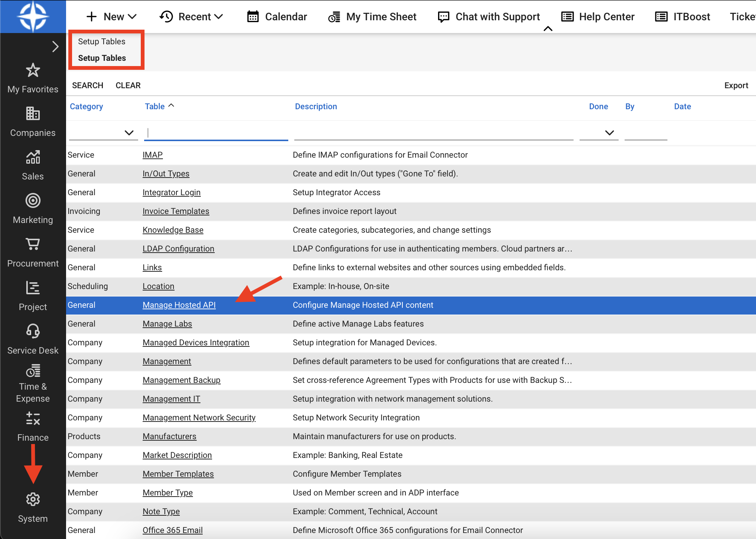This screenshot has height=539, width=756.
Task: Open the Project module icon
Action: [33, 288]
